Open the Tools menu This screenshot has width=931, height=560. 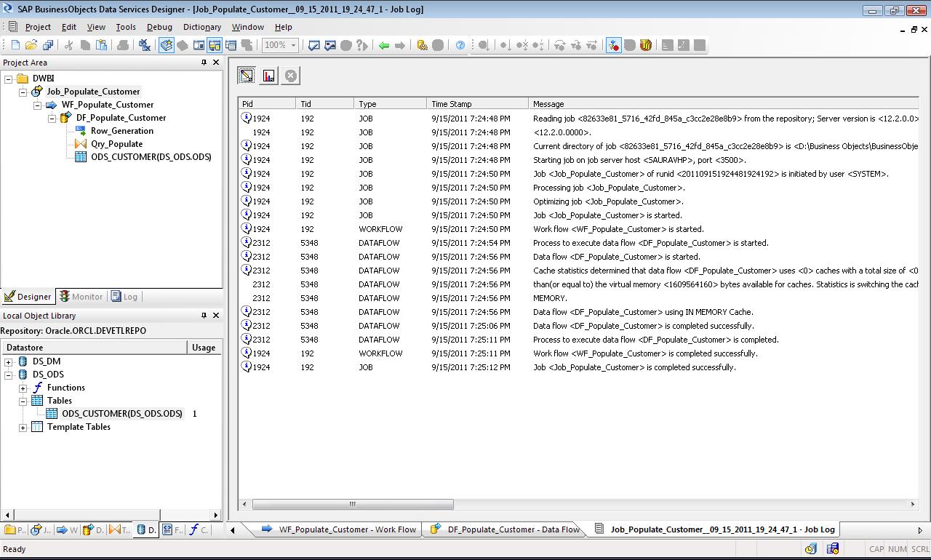pos(126,27)
